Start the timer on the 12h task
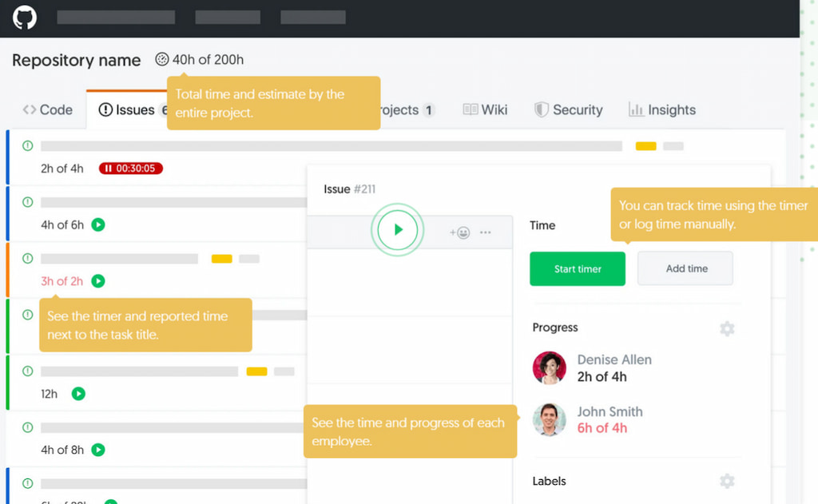This screenshot has height=504, width=818. (77, 394)
